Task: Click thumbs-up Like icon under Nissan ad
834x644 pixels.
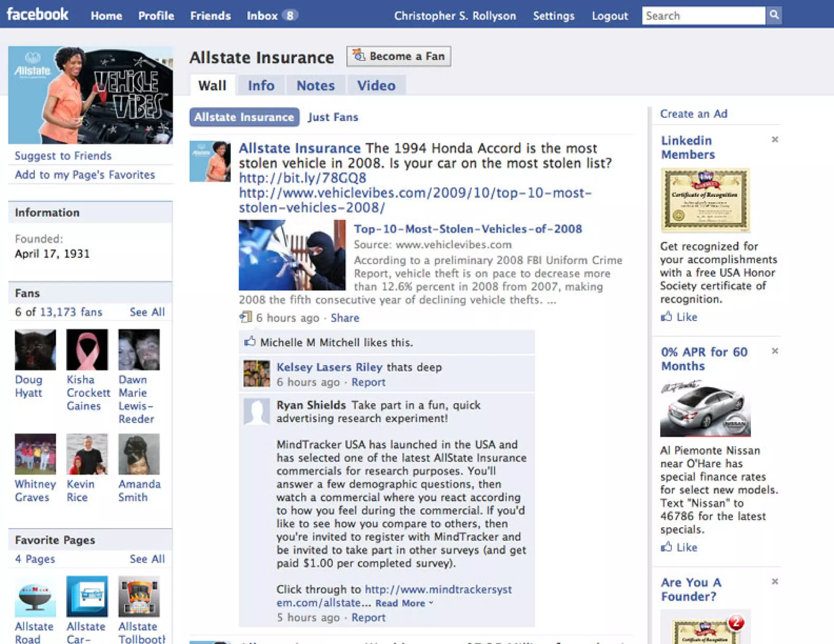Action: click(667, 547)
